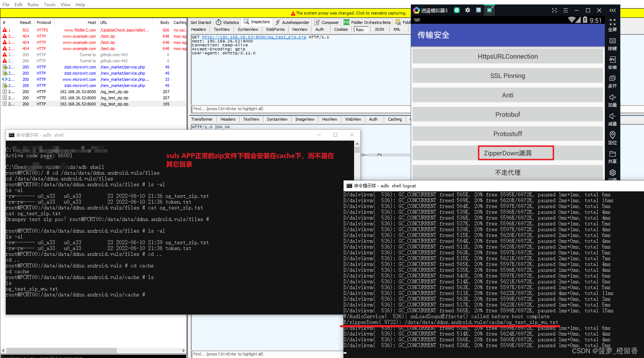This screenshot has width=644, height=358.
Task: Tap the Anti button
Action: 508,95
